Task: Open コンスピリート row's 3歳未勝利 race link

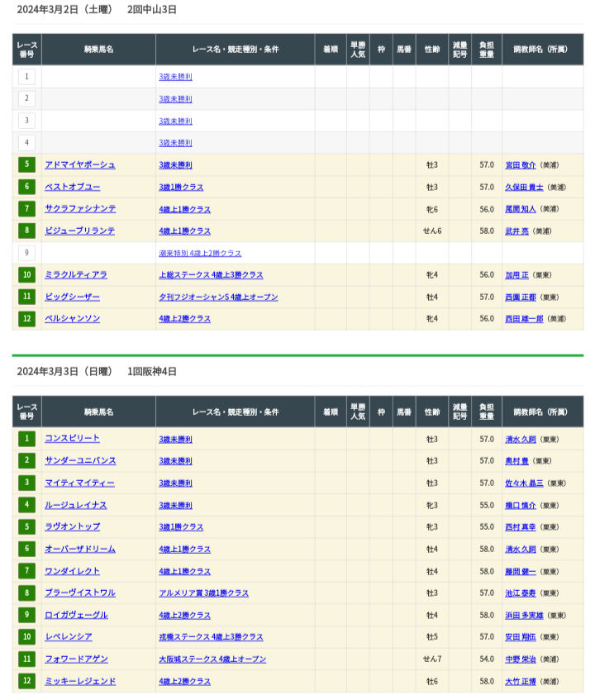Action: [175, 440]
